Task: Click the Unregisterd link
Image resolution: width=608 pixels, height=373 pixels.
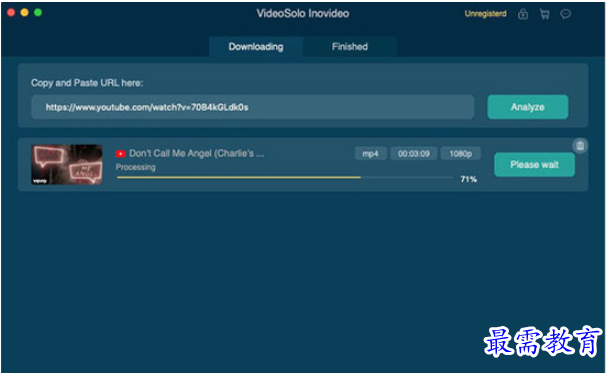Action: tap(485, 14)
